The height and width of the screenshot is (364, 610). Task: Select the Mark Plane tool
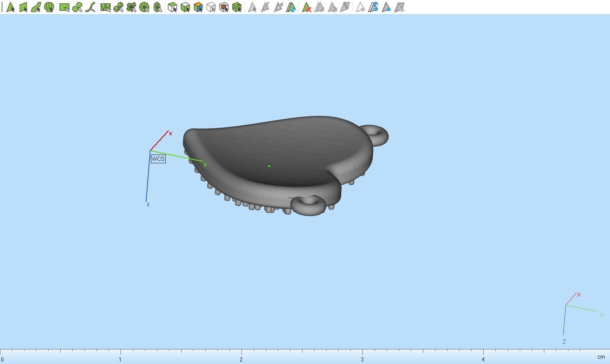23,7
